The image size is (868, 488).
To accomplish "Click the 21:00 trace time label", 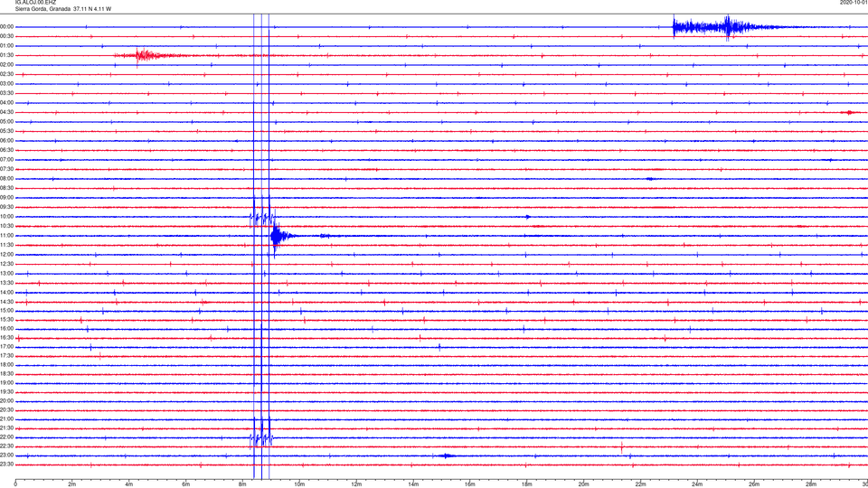I will coord(7,419).
